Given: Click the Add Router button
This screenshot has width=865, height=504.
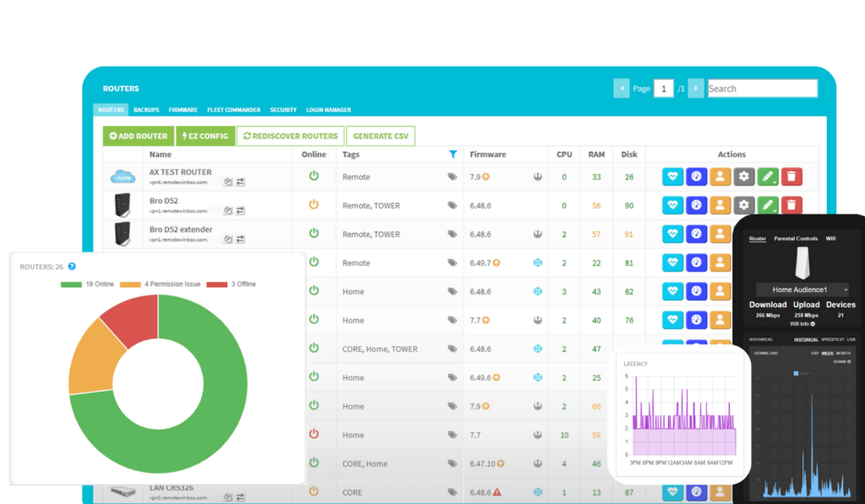Looking at the screenshot, I should coord(138,135).
